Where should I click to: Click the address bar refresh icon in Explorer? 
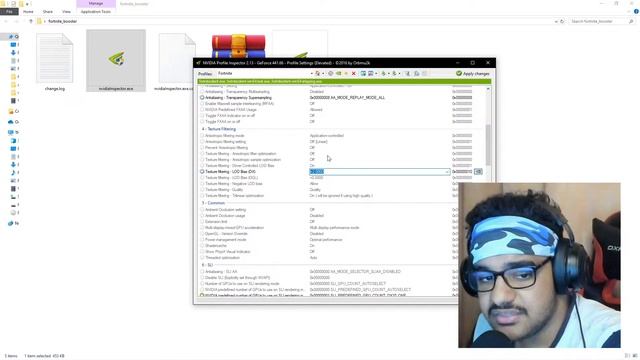click(562, 21)
